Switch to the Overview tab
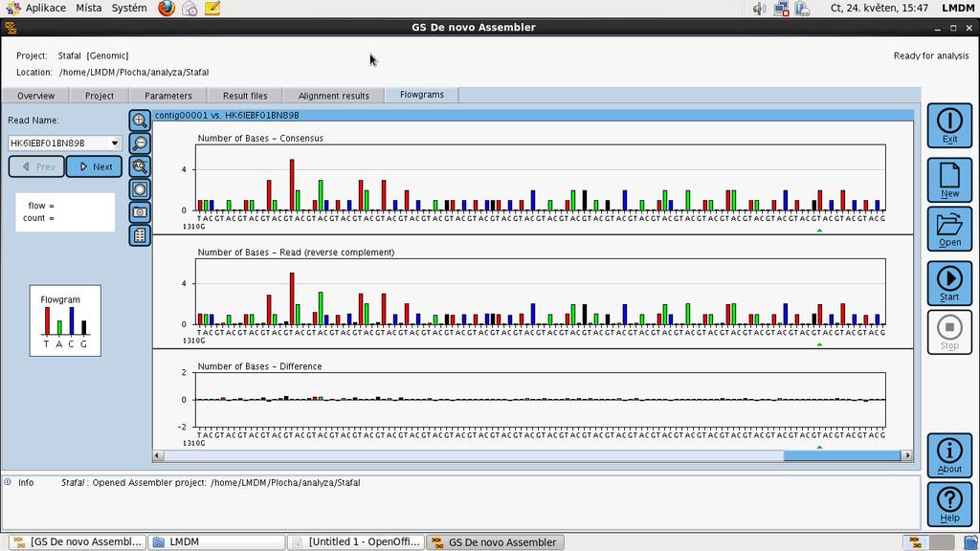The image size is (980, 551). [35, 96]
